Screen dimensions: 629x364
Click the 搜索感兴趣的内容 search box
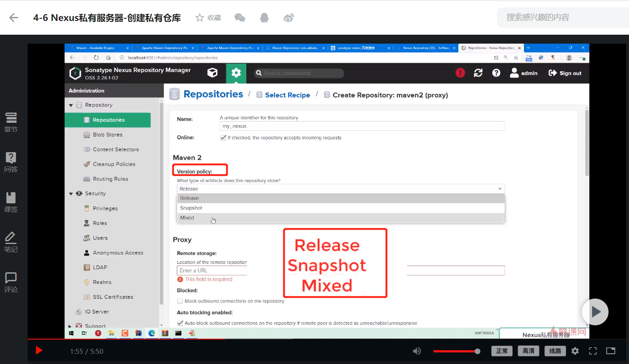pyautogui.click(x=563, y=18)
